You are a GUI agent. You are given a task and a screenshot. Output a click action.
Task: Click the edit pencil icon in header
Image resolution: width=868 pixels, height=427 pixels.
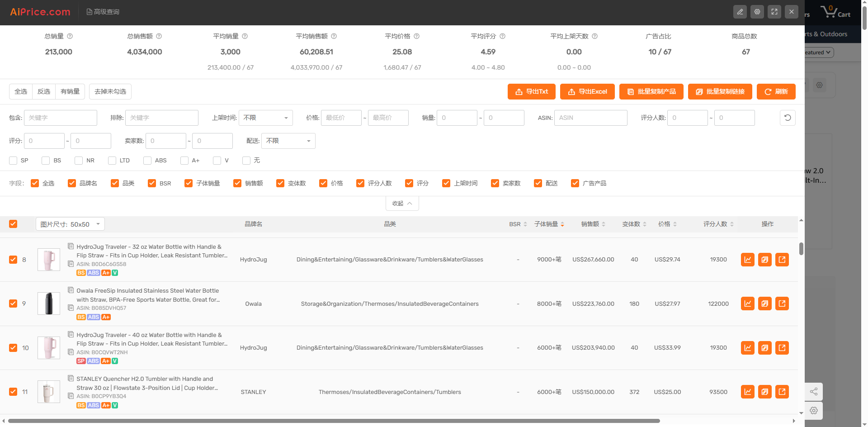coord(740,12)
